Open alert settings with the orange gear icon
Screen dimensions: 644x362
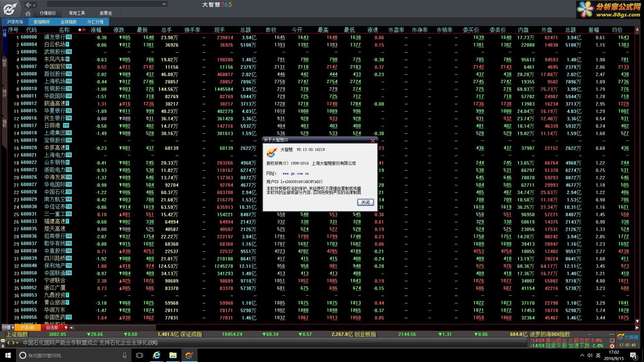(x=612, y=346)
